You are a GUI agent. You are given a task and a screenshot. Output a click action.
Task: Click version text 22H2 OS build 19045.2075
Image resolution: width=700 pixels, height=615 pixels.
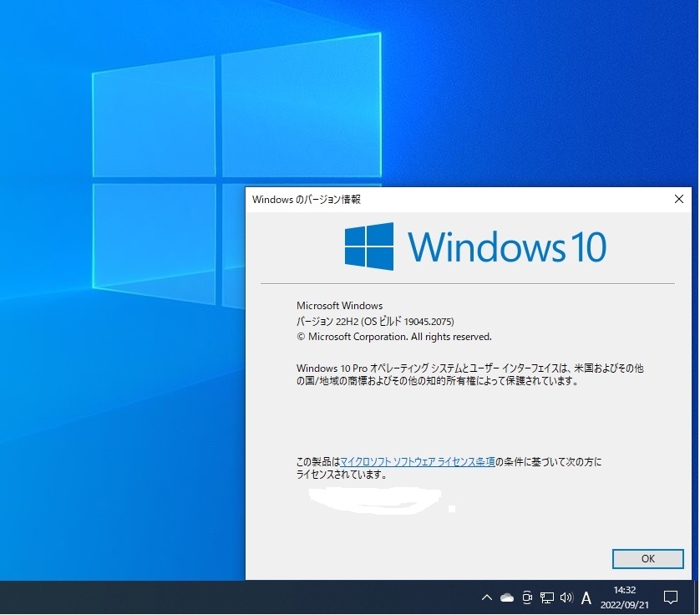(375, 322)
